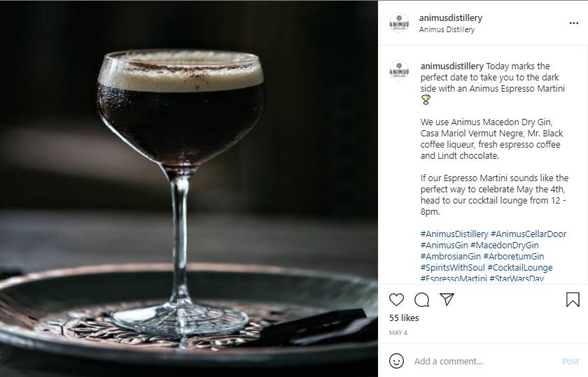Click Animus Distillery header profile avatar
Image resolution: width=588 pixels, height=377 pixels.
(399, 23)
